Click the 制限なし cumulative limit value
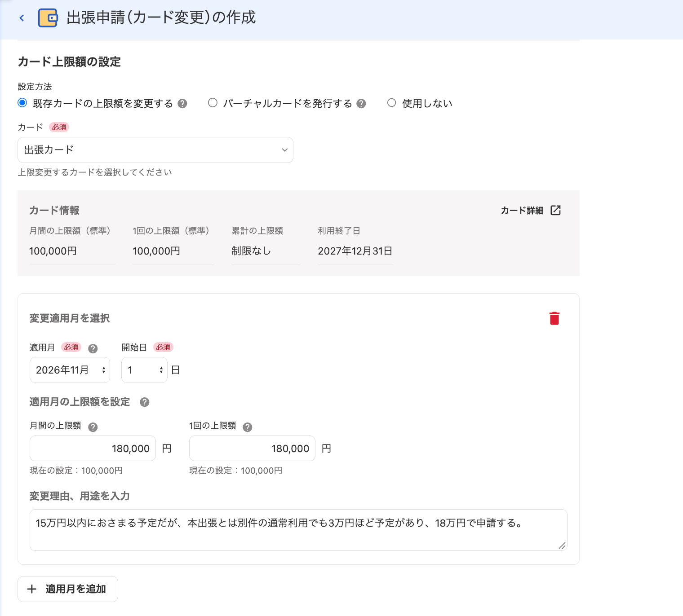This screenshot has height=616, width=683. click(251, 251)
